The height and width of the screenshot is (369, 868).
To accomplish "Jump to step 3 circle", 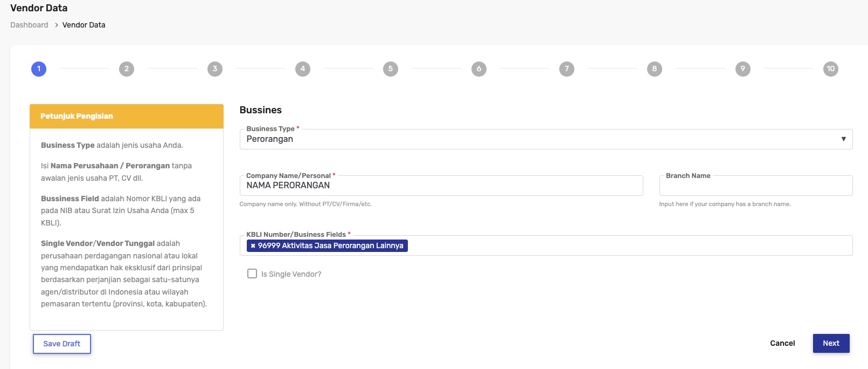I will (214, 69).
